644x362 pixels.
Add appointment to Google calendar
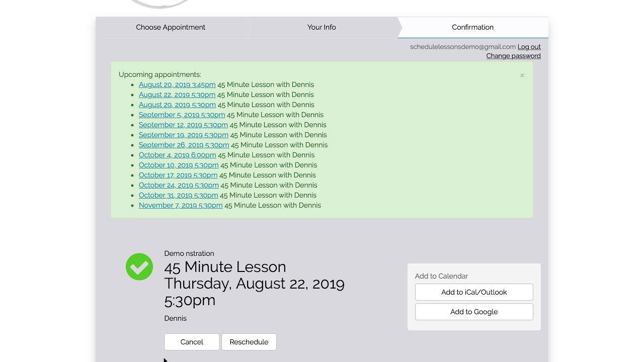pos(474,312)
